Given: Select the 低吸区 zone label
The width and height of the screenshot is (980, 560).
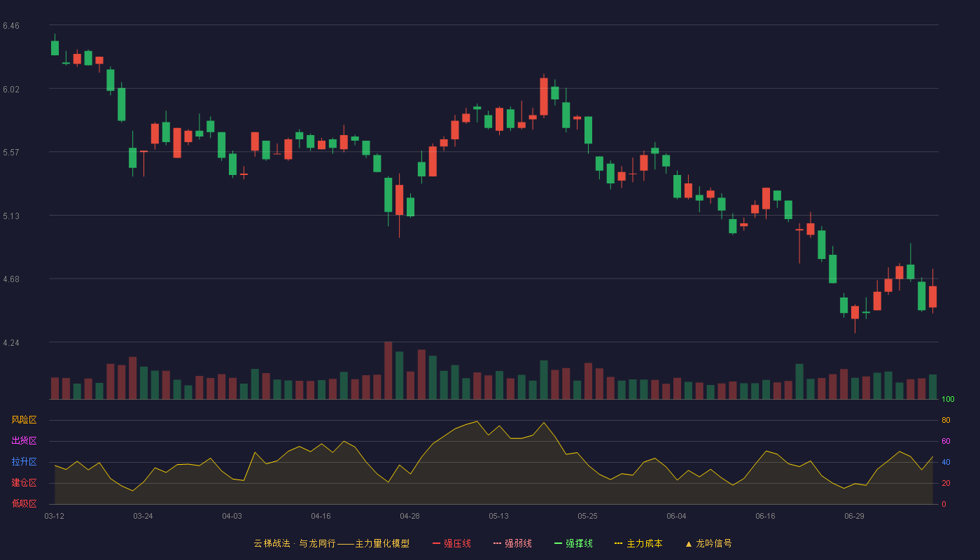Looking at the screenshot, I should 24,504.
